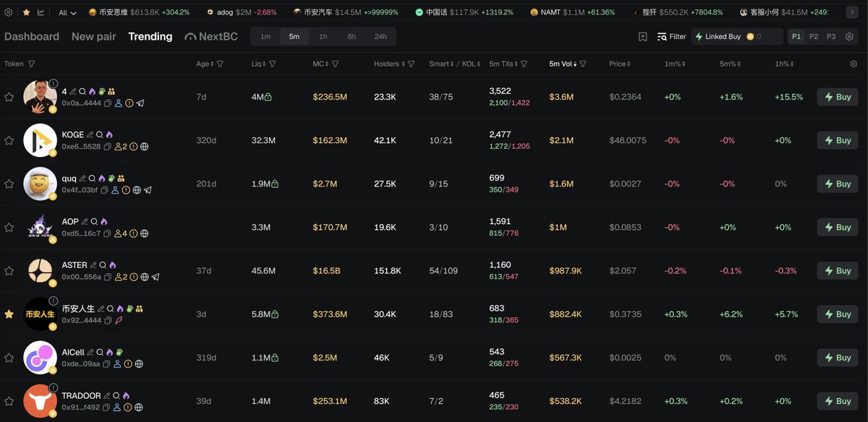Open MC column filter funnel
This screenshot has height=422, width=868.
[336, 64]
